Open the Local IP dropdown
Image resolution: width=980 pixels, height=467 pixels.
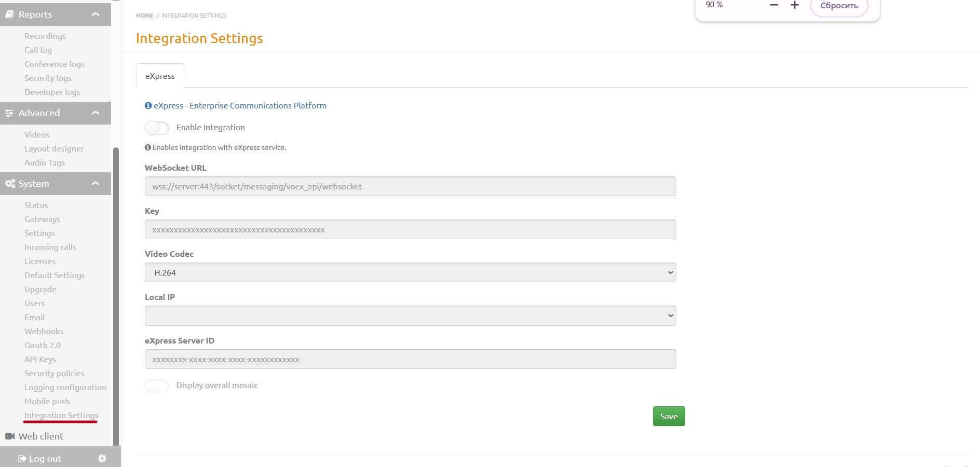(410, 316)
